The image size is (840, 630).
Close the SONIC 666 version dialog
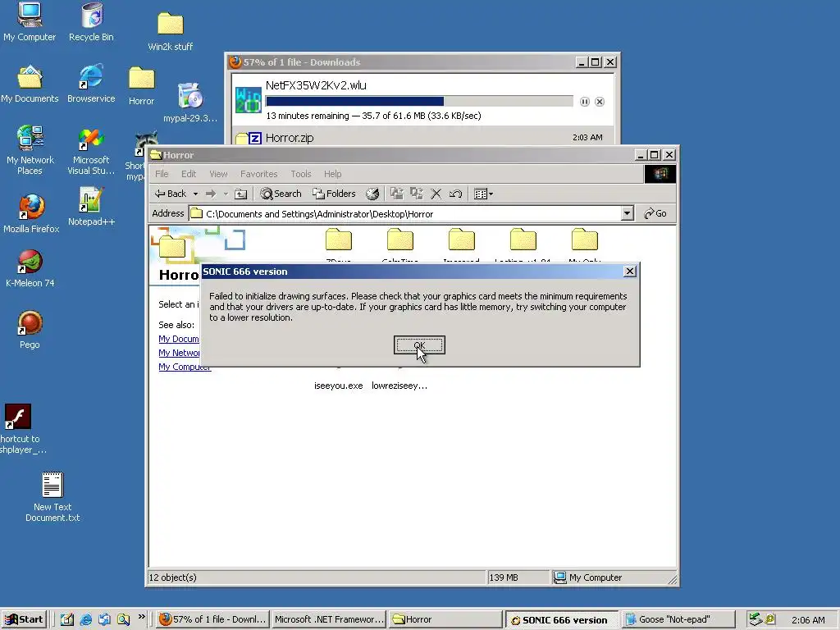tap(630, 272)
